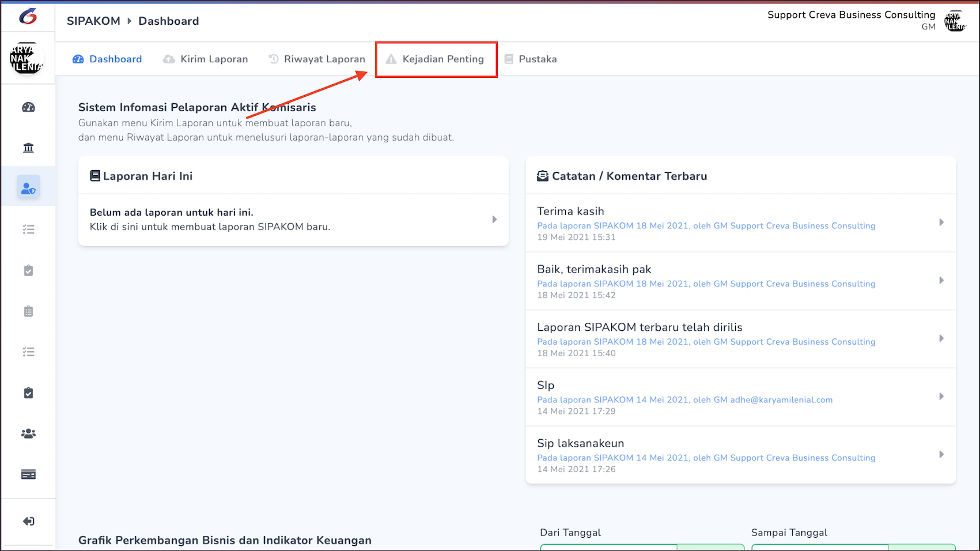Click 'Grafik Perkembangan Bisnis dan Indikator Keuangan' heading
Image resolution: width=980 pixels, height=551 pixels.
pyautogui.click(x=225, y=541)
